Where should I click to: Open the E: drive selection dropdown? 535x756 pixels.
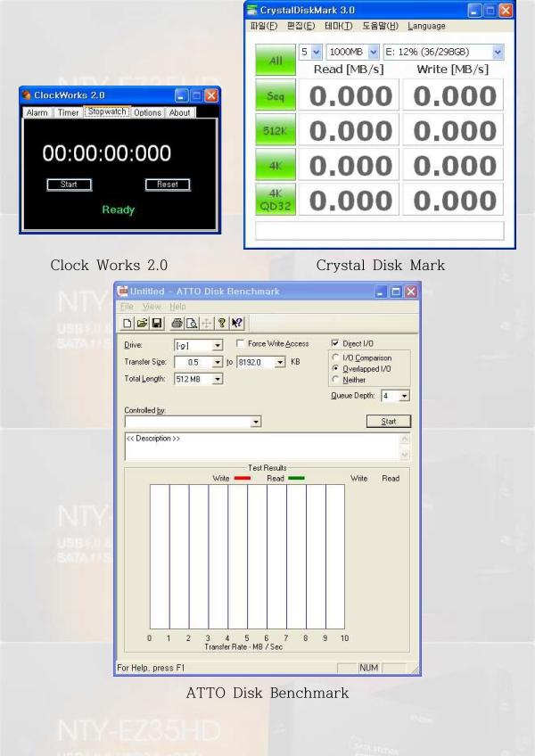click(498, 52)
